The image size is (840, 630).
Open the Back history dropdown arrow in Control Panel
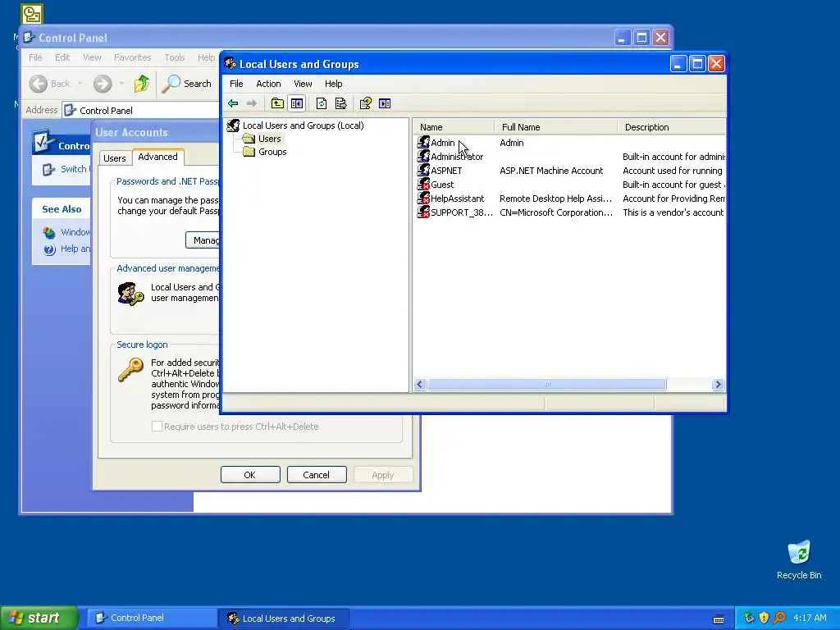(80, 84)
